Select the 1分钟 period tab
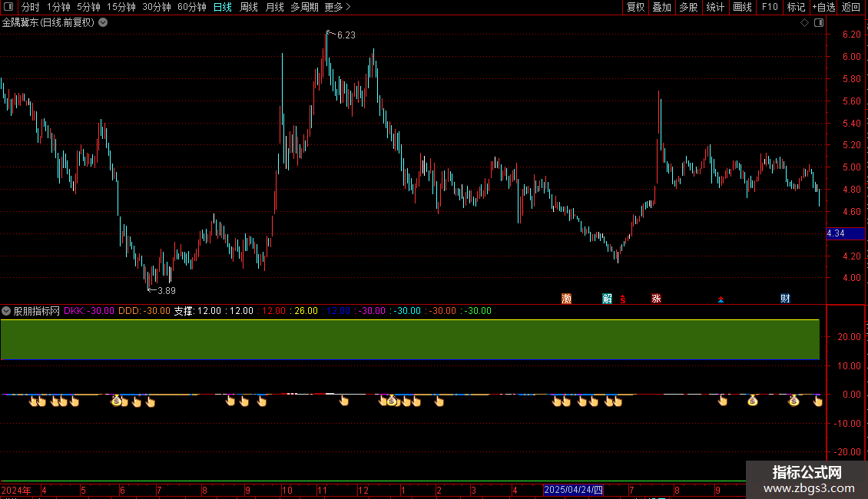This screenshot has width=868, height=499. point(58,7)
